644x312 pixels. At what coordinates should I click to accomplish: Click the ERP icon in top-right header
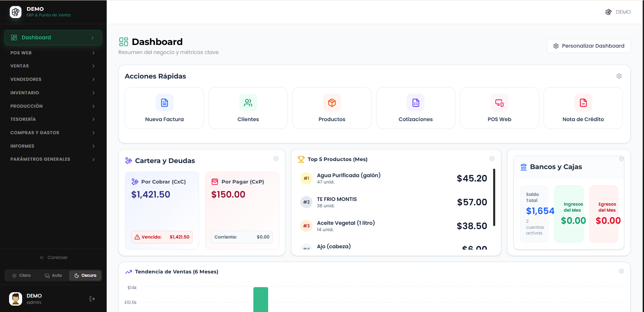[x=608, y=12]
